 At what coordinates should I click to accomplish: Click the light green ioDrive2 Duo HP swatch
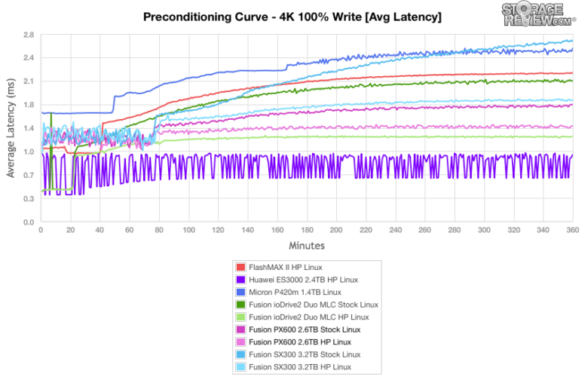click(240, 317)
